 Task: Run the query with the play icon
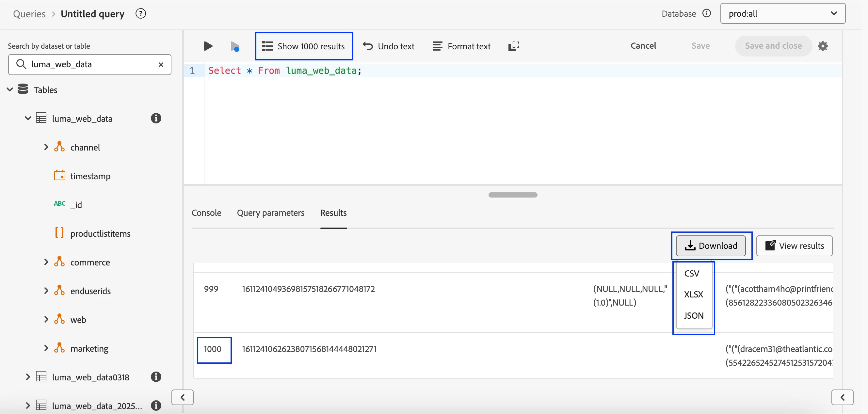pos(208,46)
